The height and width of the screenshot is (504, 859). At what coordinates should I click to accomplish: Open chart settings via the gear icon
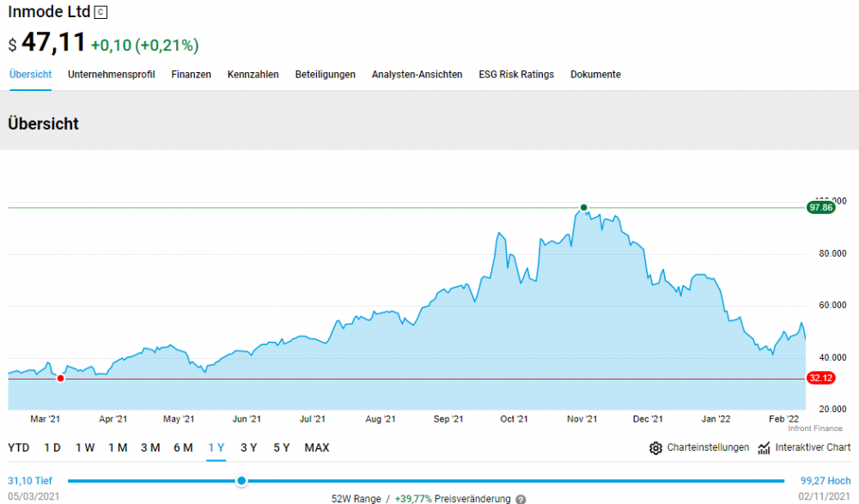click(x=656, y=448)
